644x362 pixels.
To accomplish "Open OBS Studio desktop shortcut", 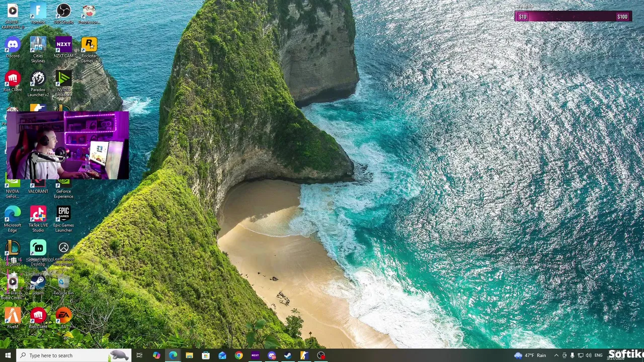I will (63, 14).
